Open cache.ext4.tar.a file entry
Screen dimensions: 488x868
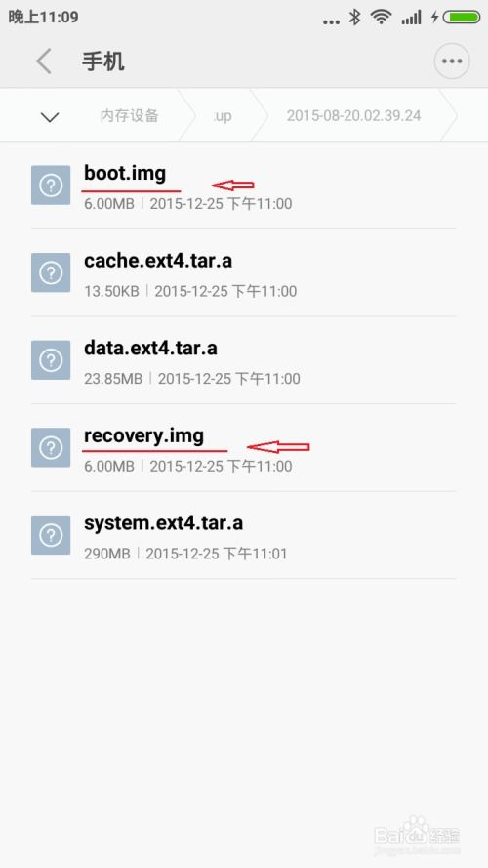(243, 272)
